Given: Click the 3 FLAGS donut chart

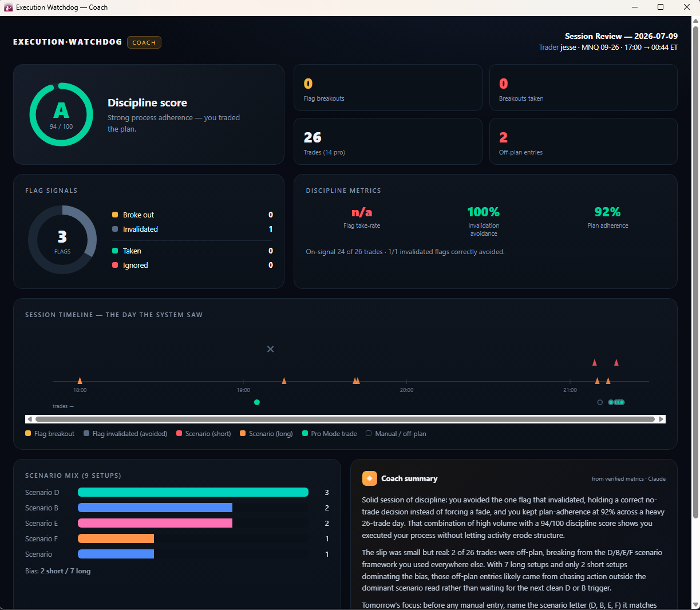Looking at the screenshot, I should tap(62, 240).
